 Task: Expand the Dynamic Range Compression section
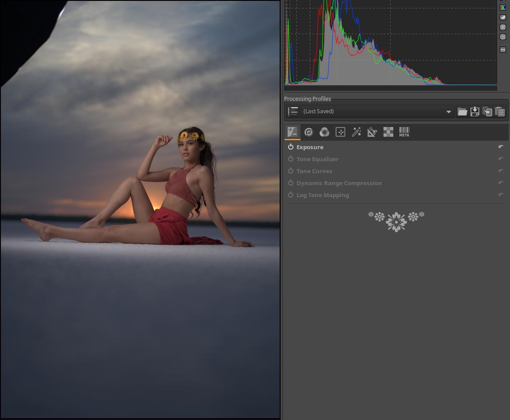point(339,183)
